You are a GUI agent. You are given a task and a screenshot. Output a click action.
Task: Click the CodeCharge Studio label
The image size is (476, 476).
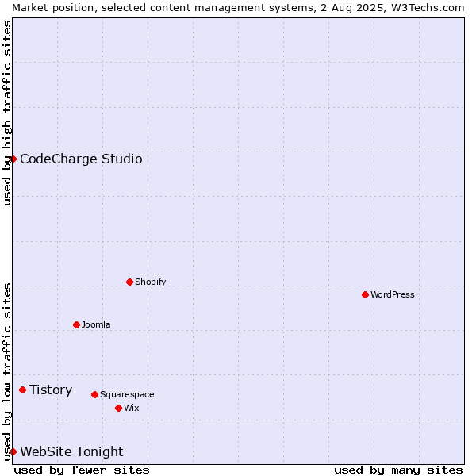click(x=81, y=159)
